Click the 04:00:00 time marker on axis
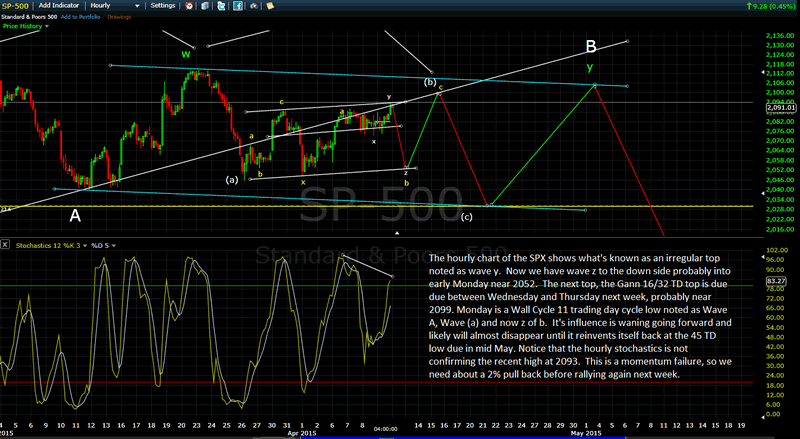 click(x=385, y=429)
